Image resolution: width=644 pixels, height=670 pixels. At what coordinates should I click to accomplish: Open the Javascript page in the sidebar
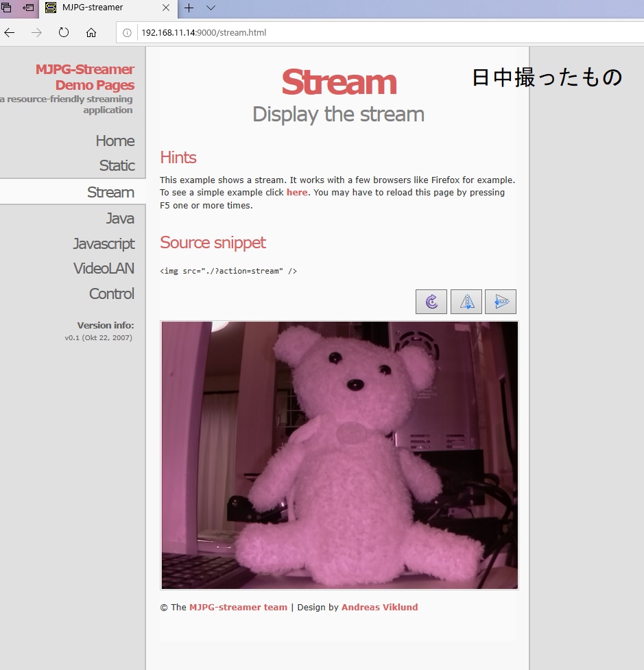click(104, 243)
